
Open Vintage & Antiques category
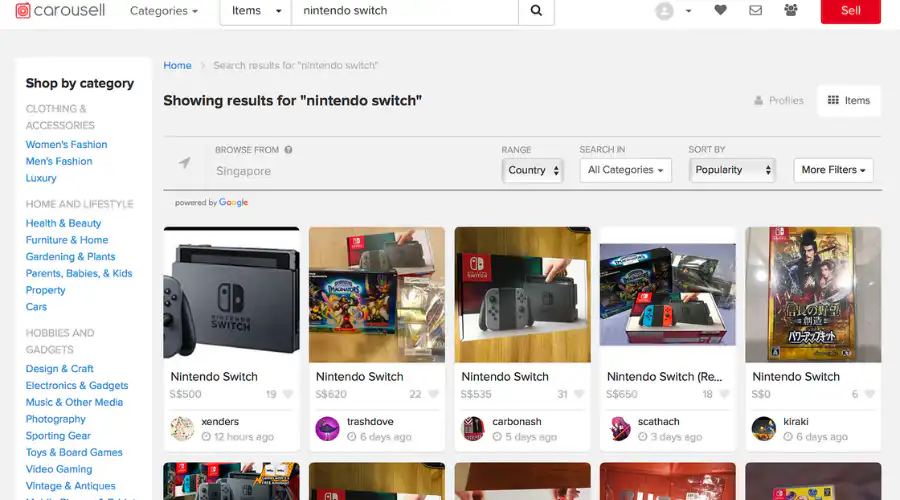coord(71,486)
